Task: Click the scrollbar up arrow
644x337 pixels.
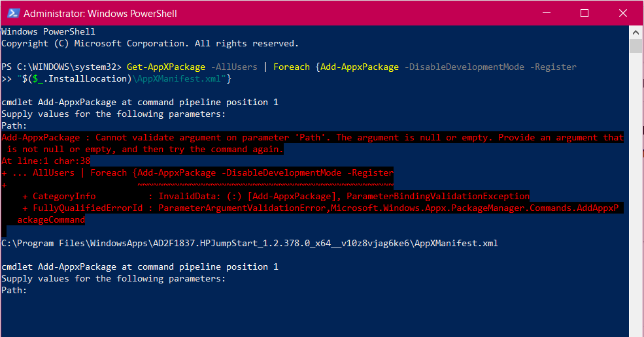Action: point(636,32)
